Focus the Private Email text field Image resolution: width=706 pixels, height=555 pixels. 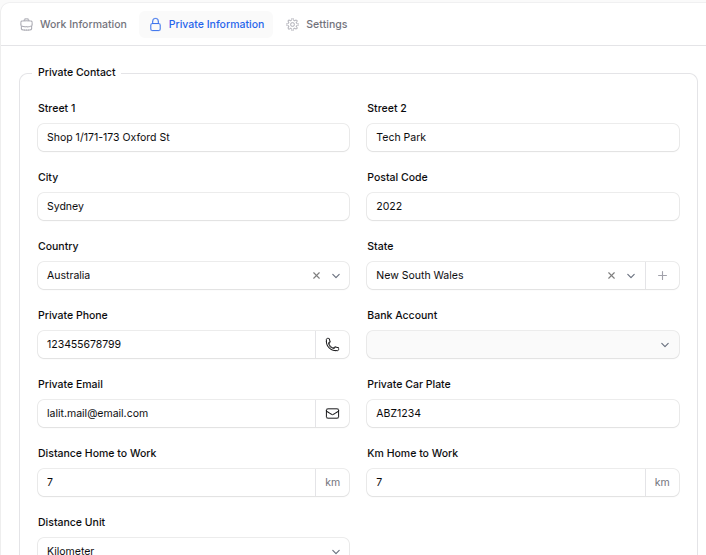tap(175, 414)
